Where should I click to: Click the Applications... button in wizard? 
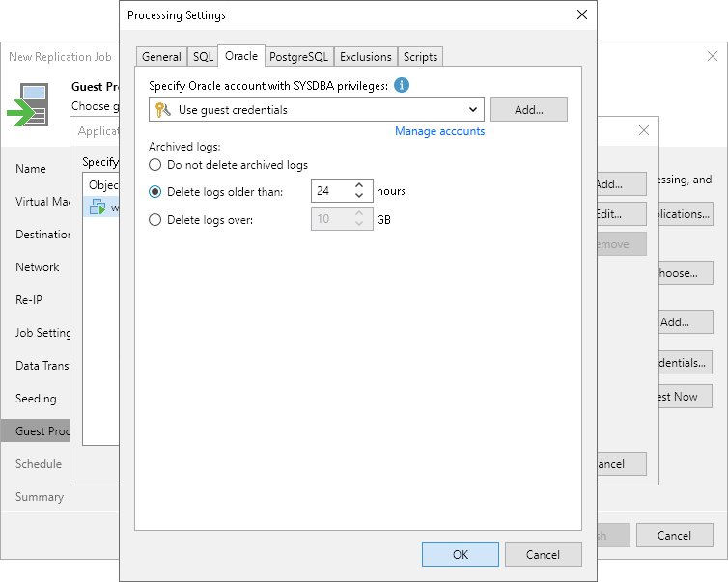click(686, 214)
